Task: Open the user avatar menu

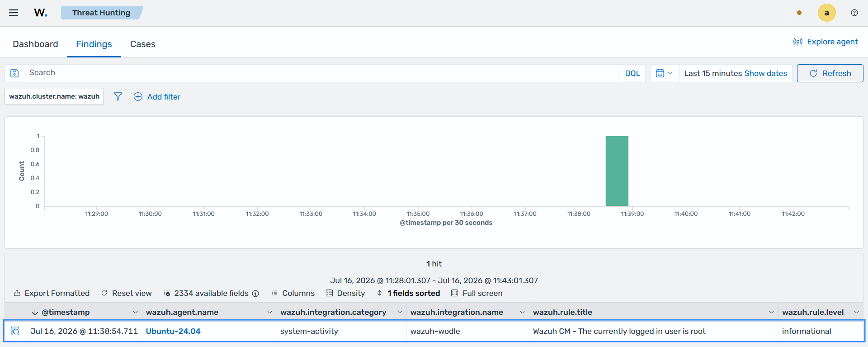Action: tap(826, 13)
